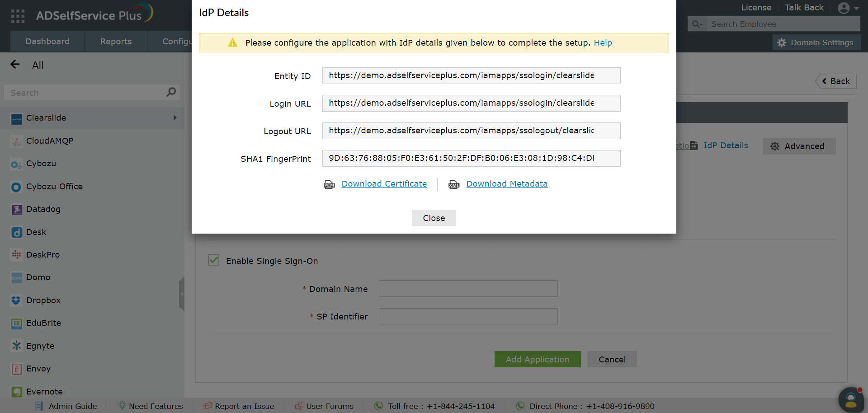This screenshot has width=868, height=413.
Task: Open the IdP Details link
Action: tap(726, 145)
